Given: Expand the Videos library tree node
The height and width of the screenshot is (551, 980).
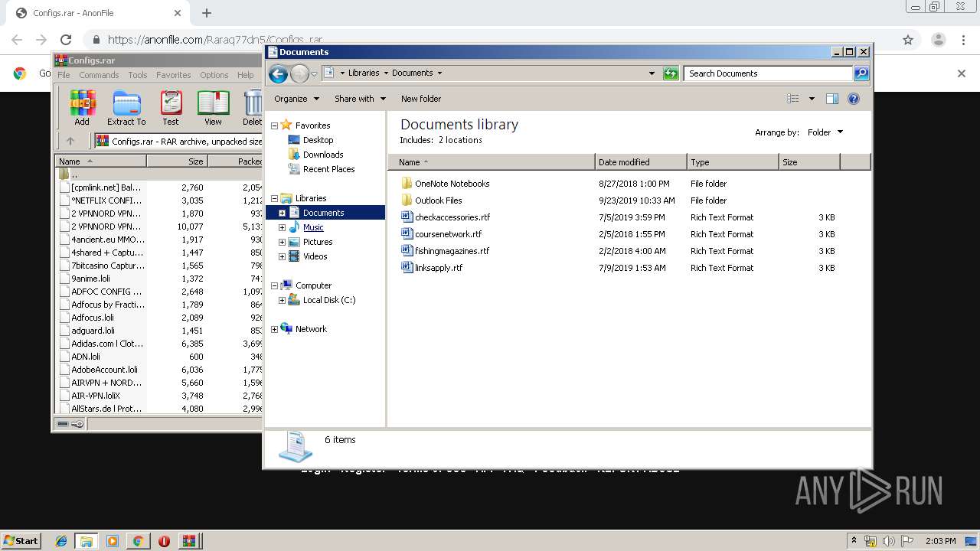Looking at the screenshot, I should point(282,256).
